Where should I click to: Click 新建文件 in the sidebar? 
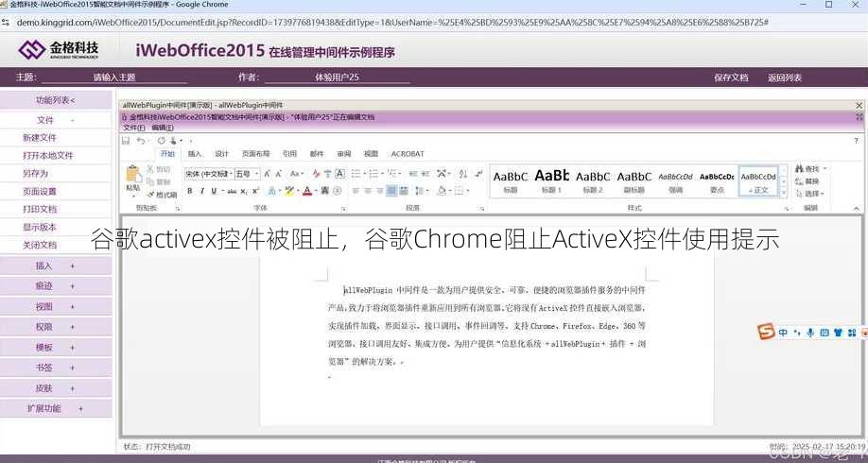pyautogui.click(x=40, y=138)
